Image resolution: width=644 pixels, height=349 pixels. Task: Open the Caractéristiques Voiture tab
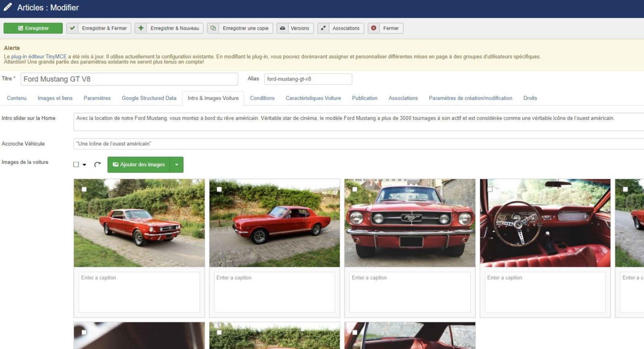point(313,98)
